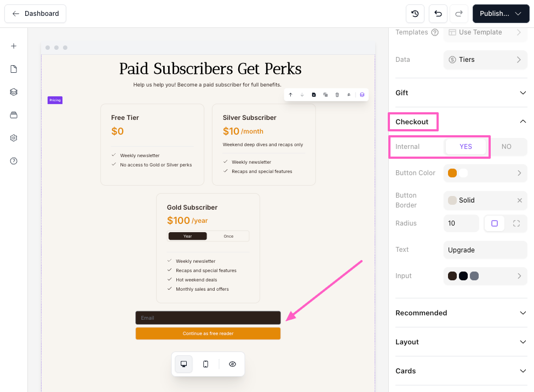Delete the section using the trash icon

(x=337, y=95)
